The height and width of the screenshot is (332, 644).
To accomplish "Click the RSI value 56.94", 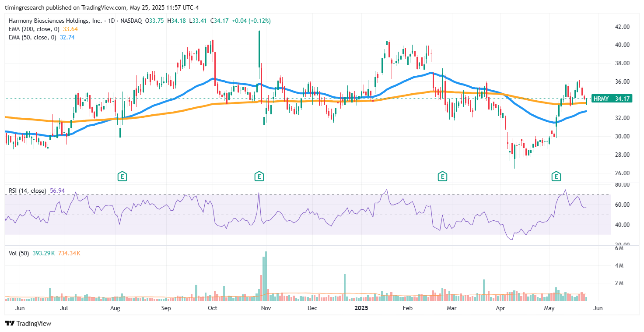I will [58, 191].
